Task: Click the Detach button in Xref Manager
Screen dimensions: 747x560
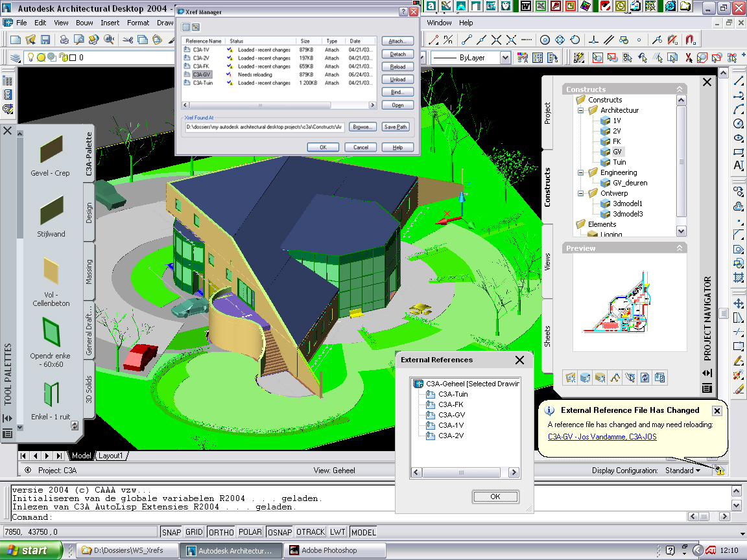Action: 397,54
